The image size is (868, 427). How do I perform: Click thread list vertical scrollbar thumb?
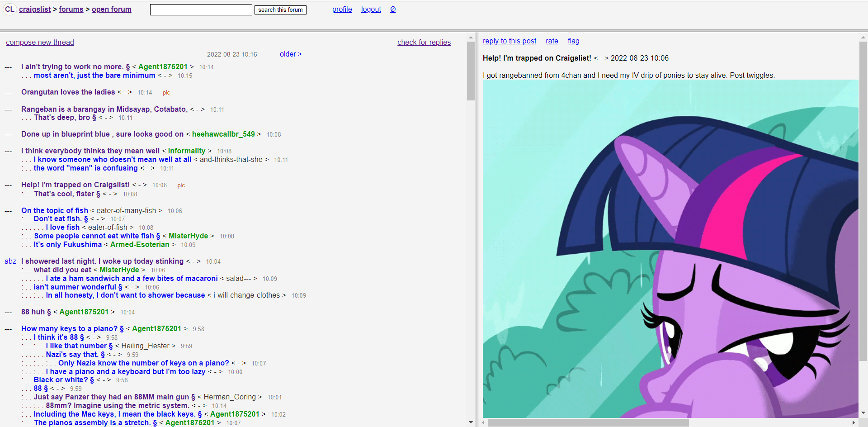click(x=471, y=71)
